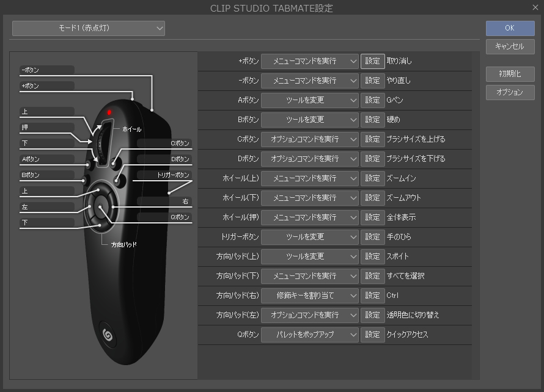Image resolution: width=544 pixels, height=392 pixels.
Task: Open the ホイール(下) action type dropdown
Action: (x=309, y=198)
